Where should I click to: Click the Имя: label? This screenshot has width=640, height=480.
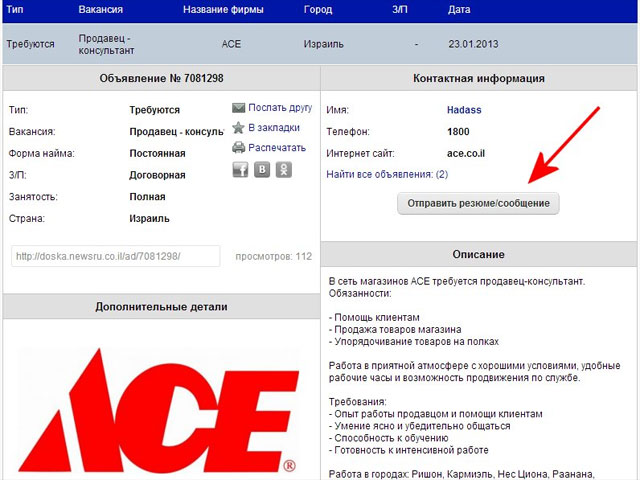pyautogui.click(x=338, y=110)
